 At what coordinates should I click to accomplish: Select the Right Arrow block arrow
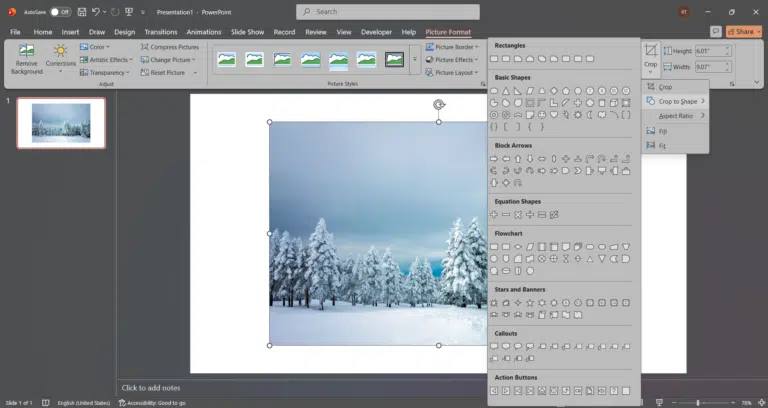tap(494, 159)
